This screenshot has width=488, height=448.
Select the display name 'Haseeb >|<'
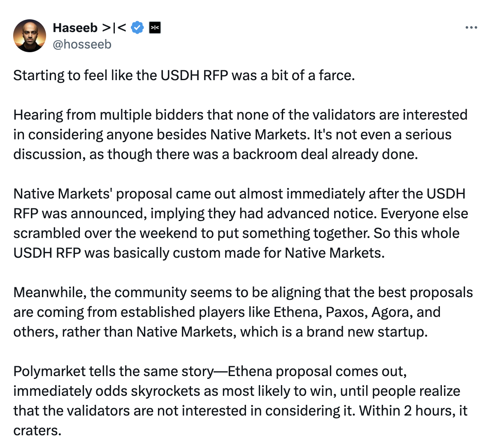click(x=89, y=28)
